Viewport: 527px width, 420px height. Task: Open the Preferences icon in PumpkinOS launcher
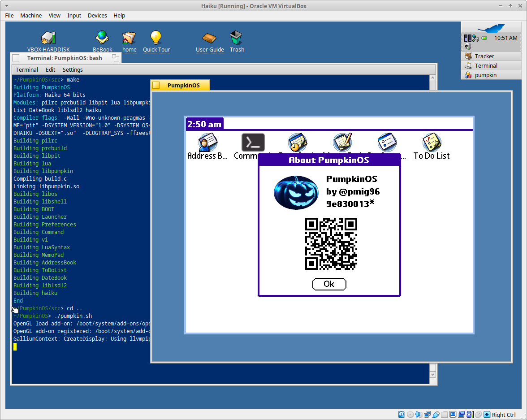point(387,142)
